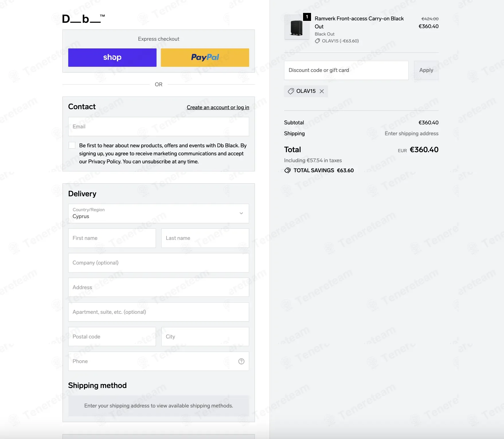Click the quantity badge on product thumbnail
The image size is (504, 439).
(307, 17)
